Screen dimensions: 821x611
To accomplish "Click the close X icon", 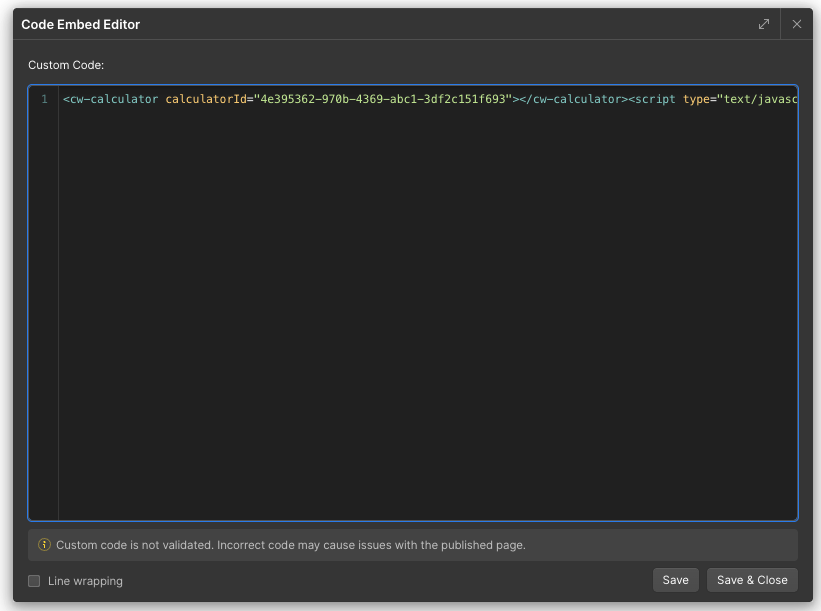I will [x=796, y=23].
